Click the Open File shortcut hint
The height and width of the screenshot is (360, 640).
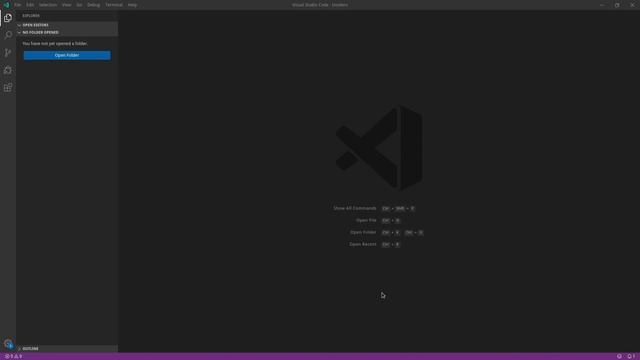point(378,220)
